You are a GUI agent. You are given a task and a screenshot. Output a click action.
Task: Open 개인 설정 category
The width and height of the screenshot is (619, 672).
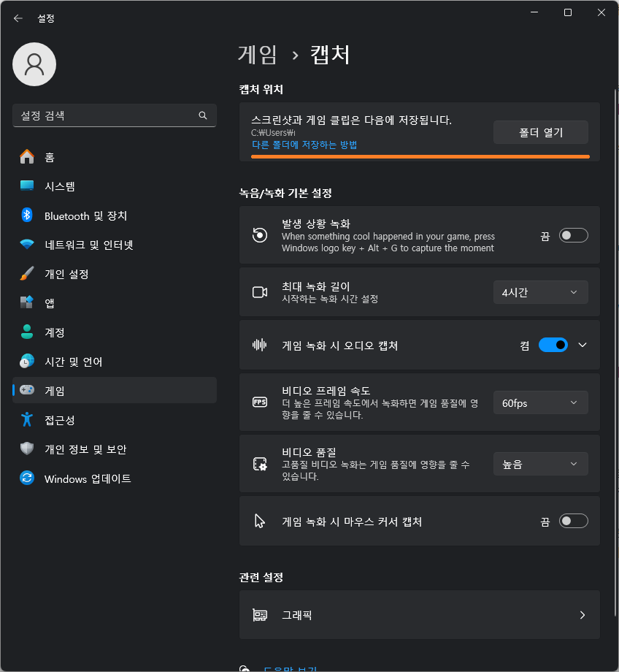click(115, 274)
